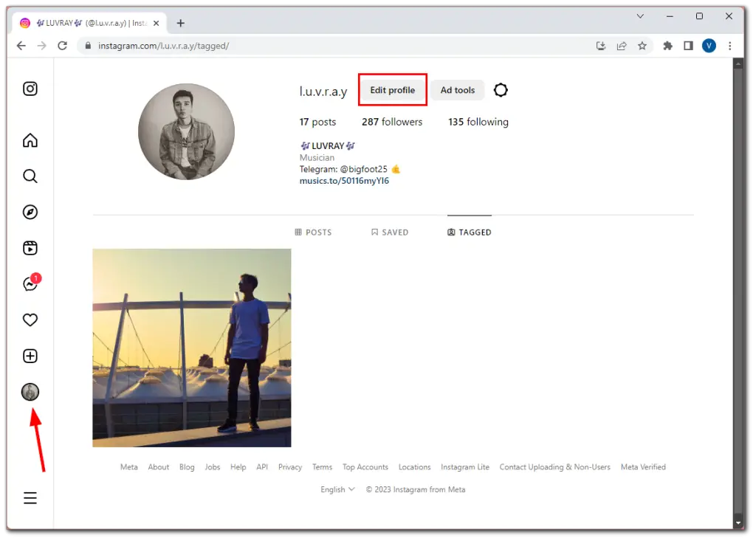Follow the musics.to bio link

pyautogui.click(x=344, y=181)
